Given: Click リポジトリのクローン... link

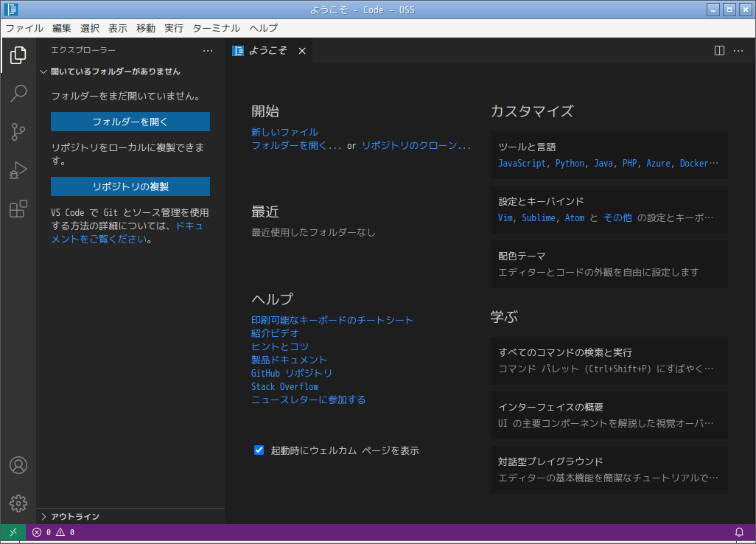Looking at the screenshot, I should [x=416, y=145].
